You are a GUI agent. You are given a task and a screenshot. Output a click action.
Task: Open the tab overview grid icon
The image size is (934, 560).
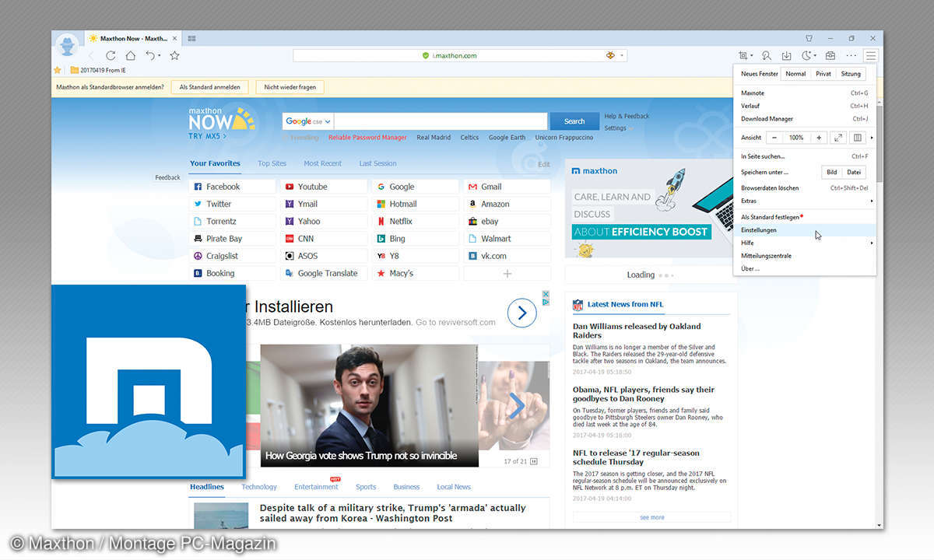click(x=191, y=38)
